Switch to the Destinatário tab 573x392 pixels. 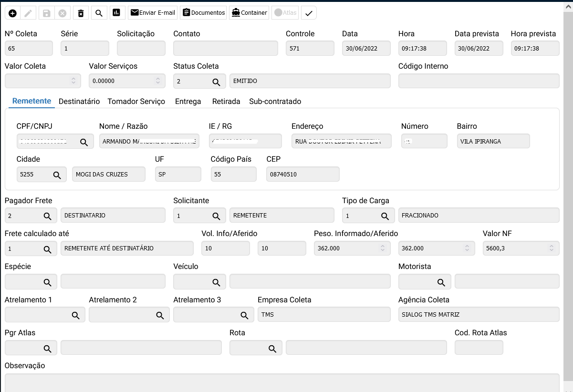(79, 102)
